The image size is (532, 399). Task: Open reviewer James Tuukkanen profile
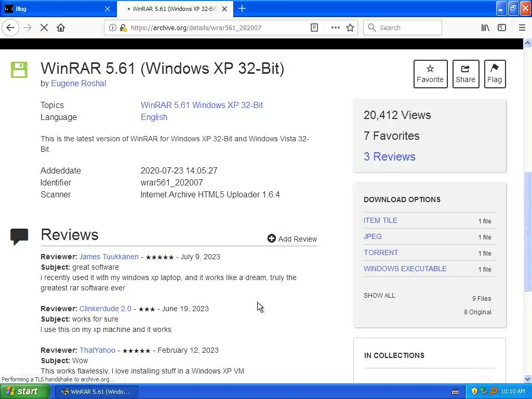click(x=109, y=257)
